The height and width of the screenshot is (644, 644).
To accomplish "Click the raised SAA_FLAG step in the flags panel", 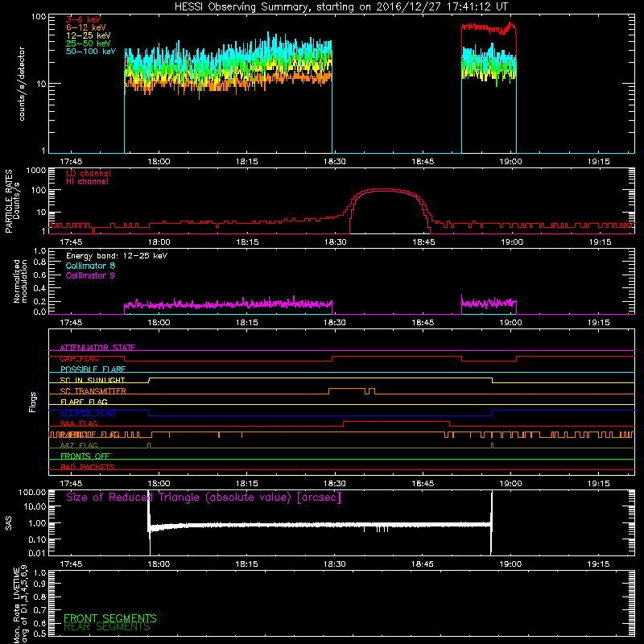I will coord(396,422).
